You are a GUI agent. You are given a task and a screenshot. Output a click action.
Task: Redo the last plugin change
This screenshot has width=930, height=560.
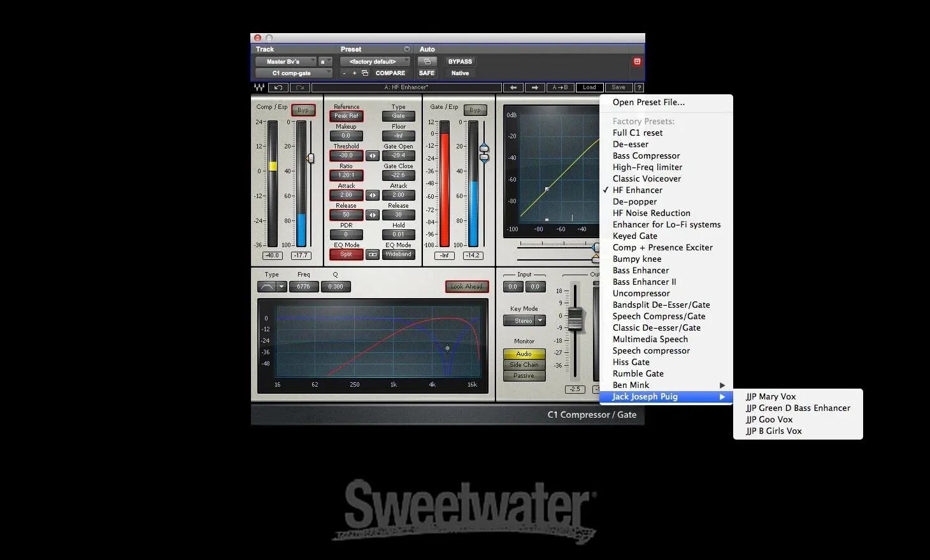pos(300,87)
